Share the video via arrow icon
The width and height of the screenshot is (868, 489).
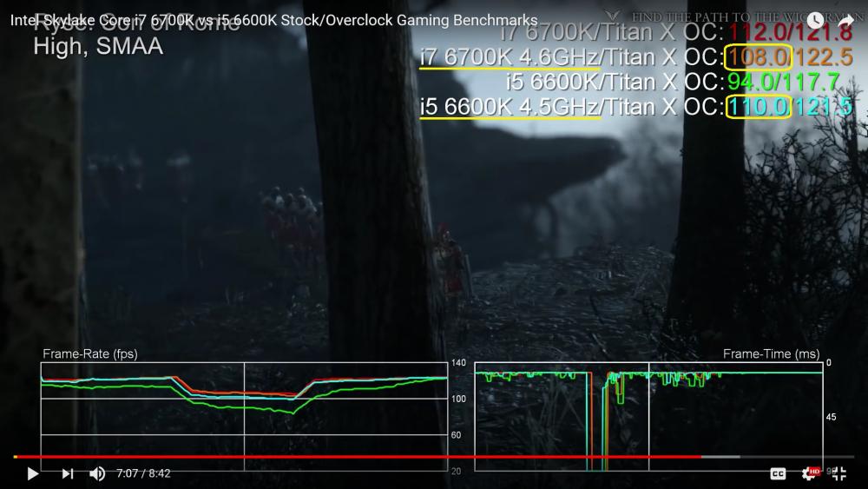[845, 21]
